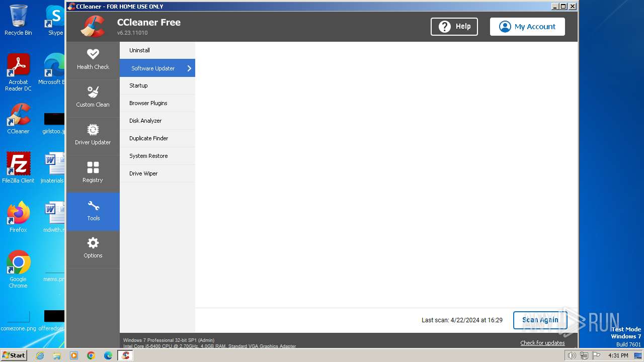This screenshot has height=362, width=644.
Task: Select Google Chrome desktop shortcut
Action: 18,269
